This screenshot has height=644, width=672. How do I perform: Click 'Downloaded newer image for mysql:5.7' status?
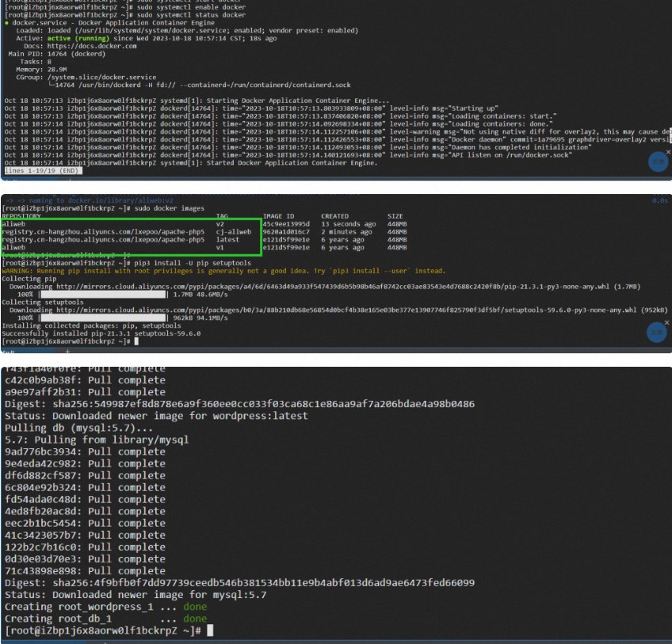click(159, 595)
